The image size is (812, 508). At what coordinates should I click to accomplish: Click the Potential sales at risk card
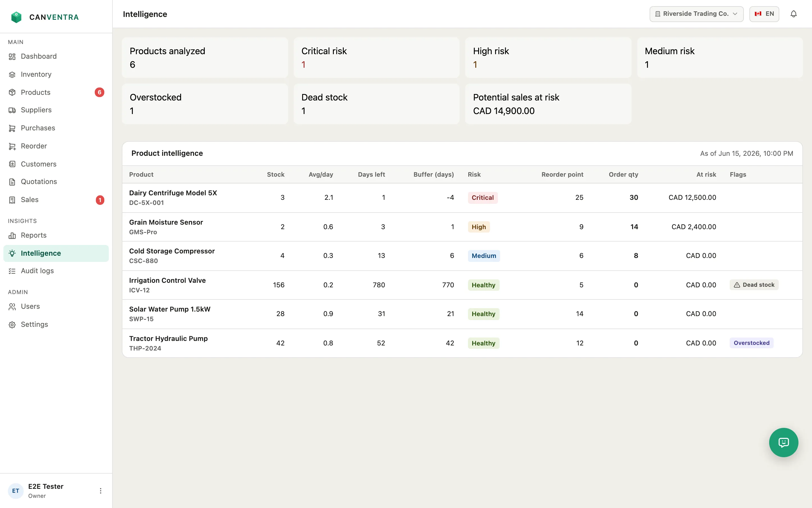548,104
